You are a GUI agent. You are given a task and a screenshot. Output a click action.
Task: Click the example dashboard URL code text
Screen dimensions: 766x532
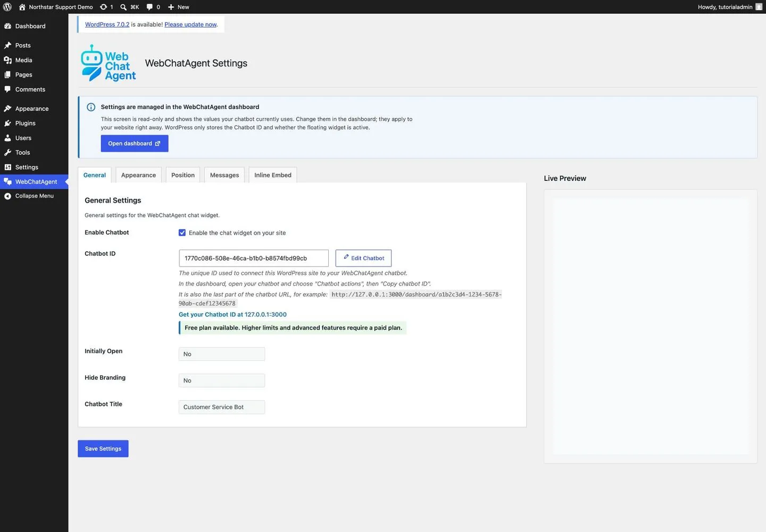340,299
